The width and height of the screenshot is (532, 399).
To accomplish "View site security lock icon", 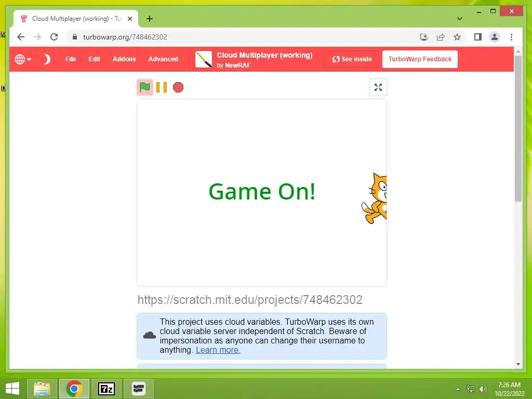I will (75, 37).
